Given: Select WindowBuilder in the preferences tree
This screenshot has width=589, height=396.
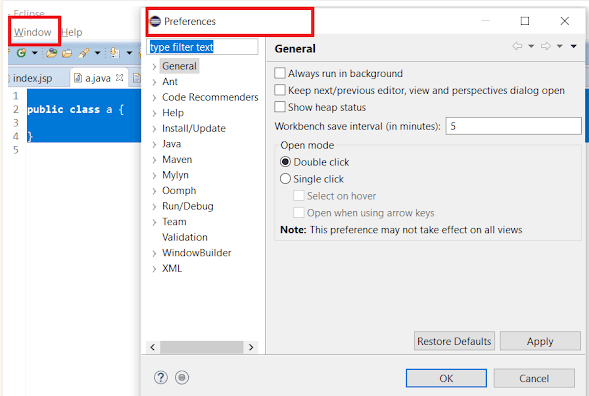Looking at the screenshot, I should 196,253.
